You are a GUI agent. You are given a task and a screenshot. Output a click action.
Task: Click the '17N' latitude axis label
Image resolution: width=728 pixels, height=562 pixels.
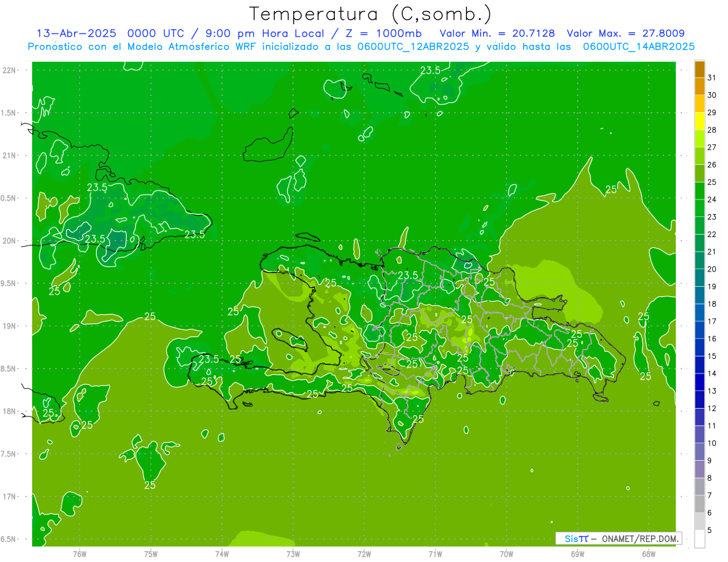coord(10,497)
